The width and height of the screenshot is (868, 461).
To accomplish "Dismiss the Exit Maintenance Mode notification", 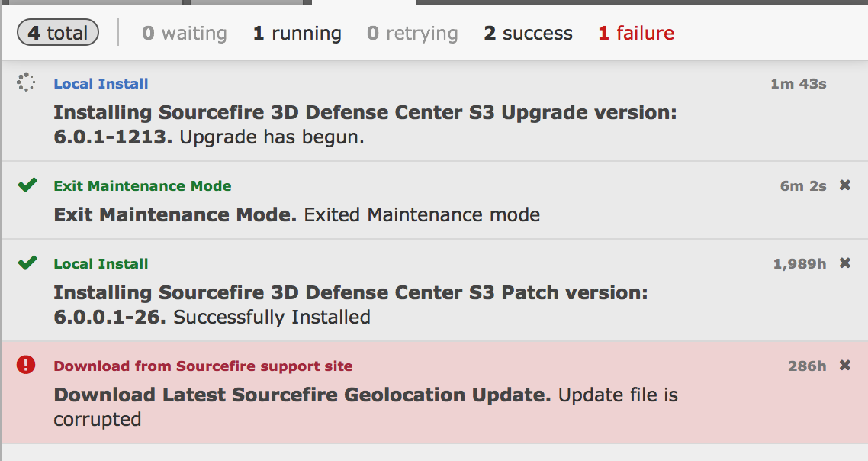I will tap(844, 185).
